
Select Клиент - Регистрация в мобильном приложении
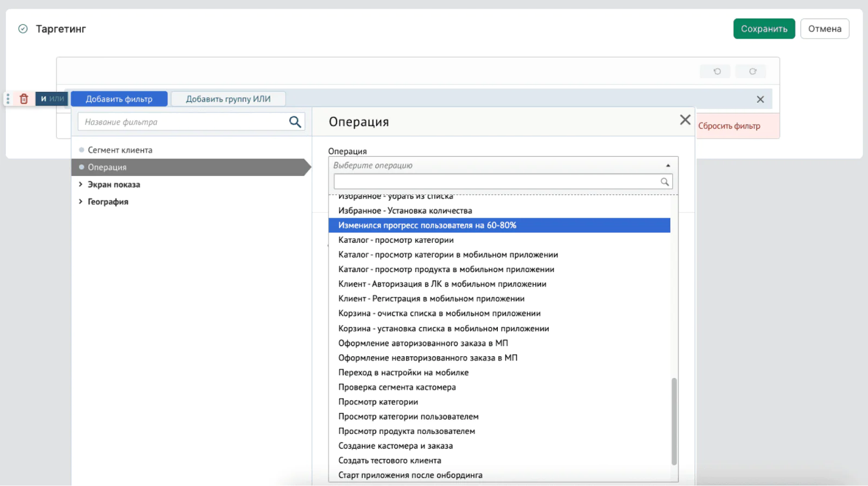pyautogui.click(x=499, y=299)
